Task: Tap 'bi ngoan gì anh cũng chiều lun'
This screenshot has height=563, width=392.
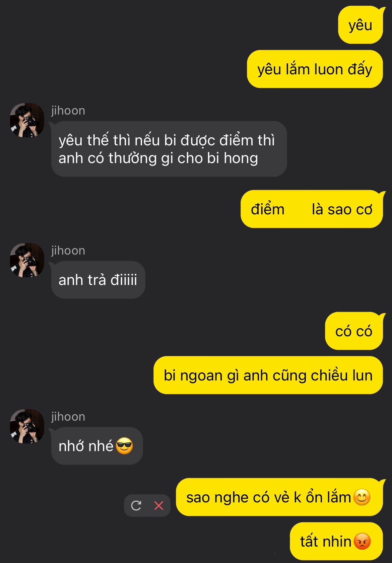Action: click(x=268, y=375)
